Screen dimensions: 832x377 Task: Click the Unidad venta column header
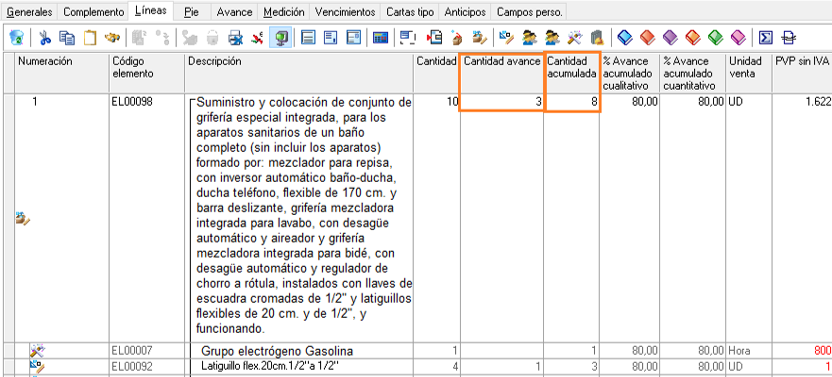(749, 73)
